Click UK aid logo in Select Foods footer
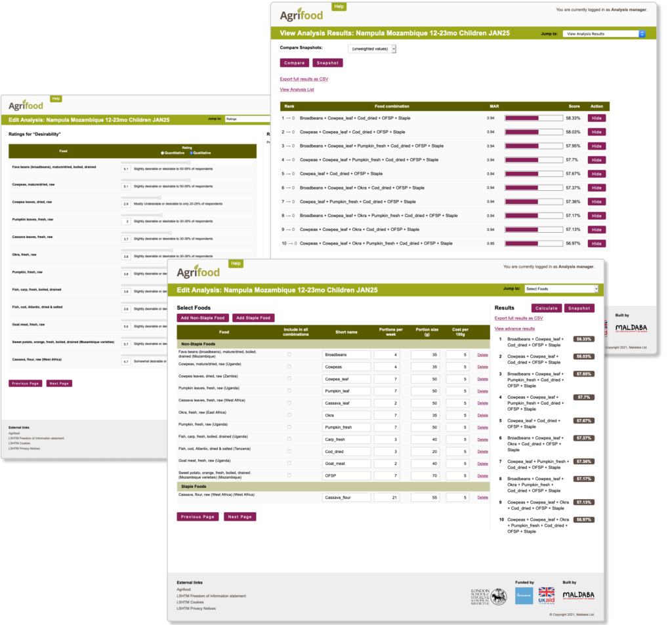Image resolution: width=672 pixels, height=625 pixels. pyautogui.click(x=546, y=595)
